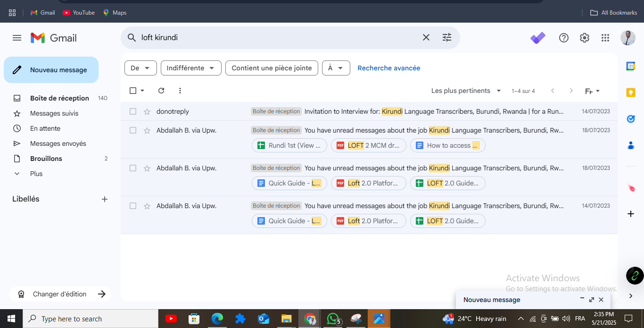
Task: Open Google Keep side panel
Action: pos(630,93)
